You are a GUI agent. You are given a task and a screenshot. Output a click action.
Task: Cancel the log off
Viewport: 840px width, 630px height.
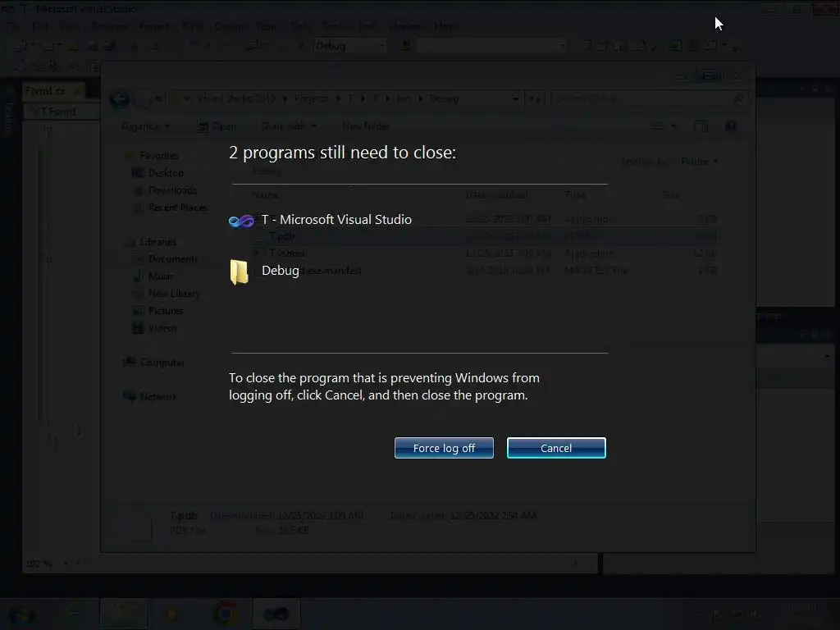[x=556, y=448]
